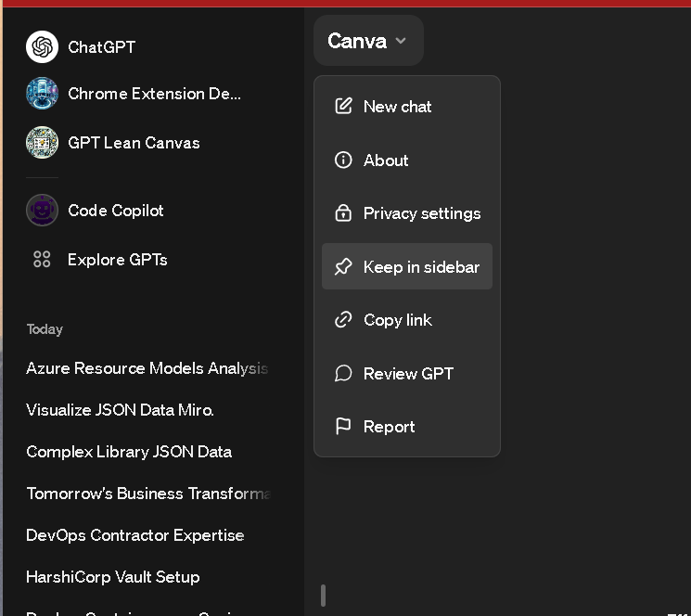Image resolution: width=691 pixels, height=616 pixels.
Task: Open the ChatGPT sidebar link
Action: point(101,46)
